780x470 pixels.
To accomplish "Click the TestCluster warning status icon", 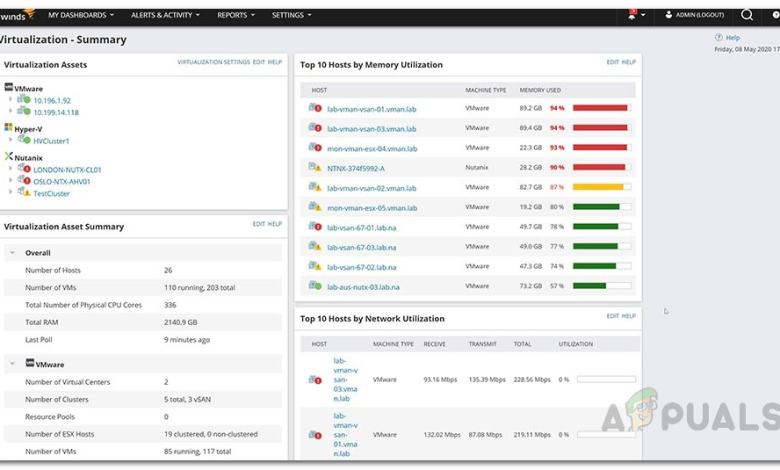I will pos(26,193).
